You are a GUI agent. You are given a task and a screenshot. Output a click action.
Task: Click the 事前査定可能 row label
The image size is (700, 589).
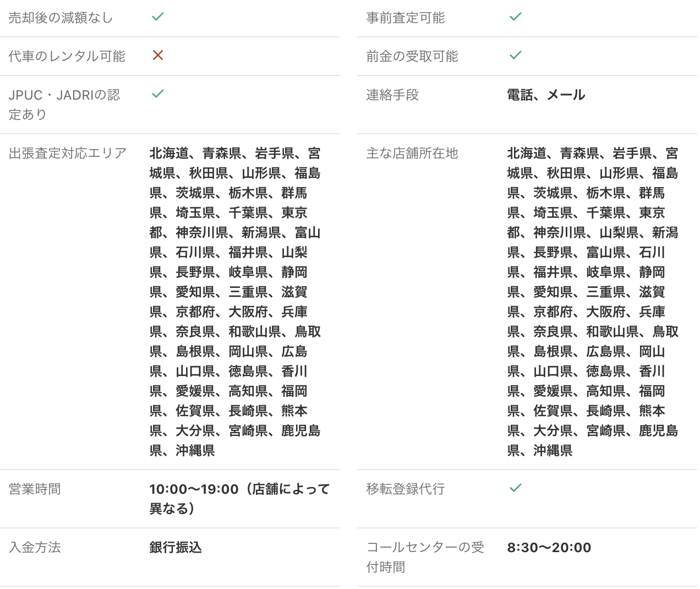[x=406, y=18]
